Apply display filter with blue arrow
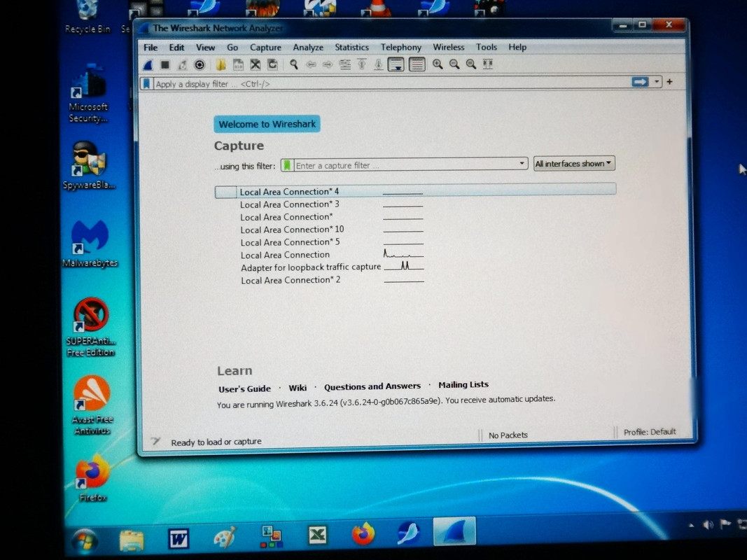Screen dimensions: 747x560 640,82
